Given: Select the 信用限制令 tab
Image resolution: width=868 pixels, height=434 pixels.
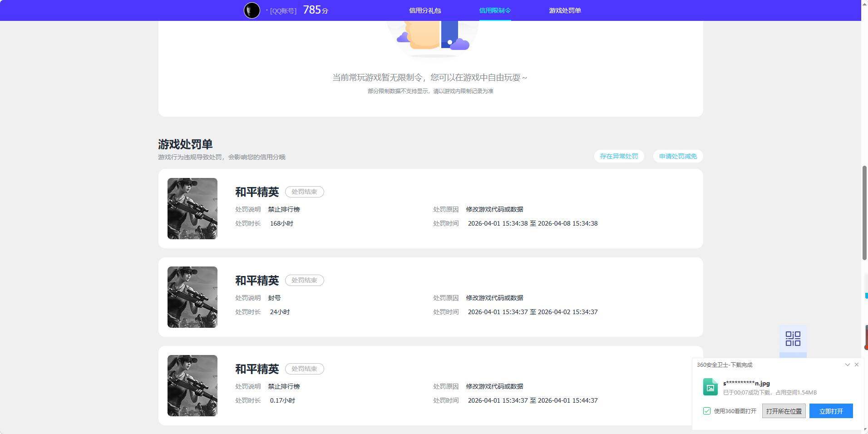Looking at the screenshot, I should (x=495, y=10).
